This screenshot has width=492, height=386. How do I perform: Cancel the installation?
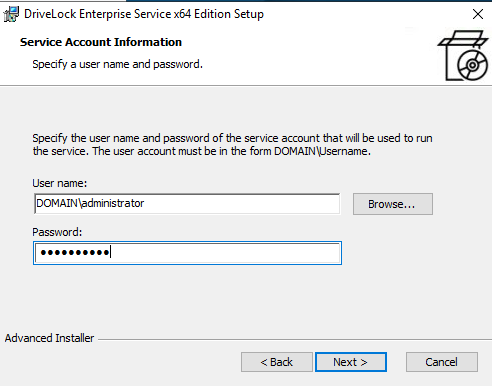[x=442, y=362]
